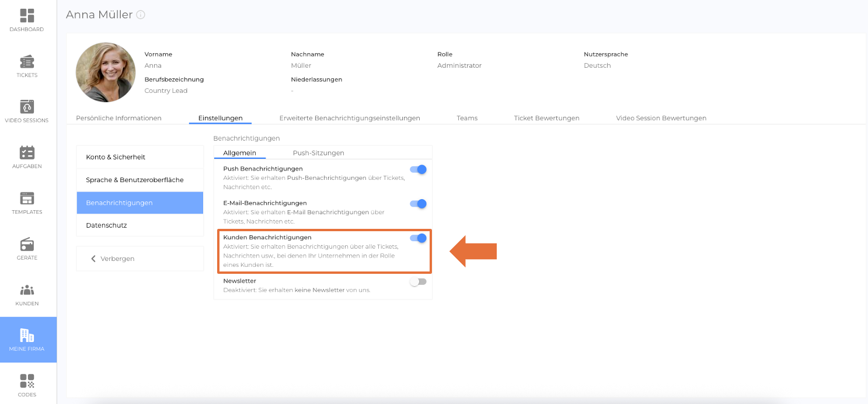Open Kunden people icon
This screenshot has width=868, height=404.
click(x=27, y=290)
